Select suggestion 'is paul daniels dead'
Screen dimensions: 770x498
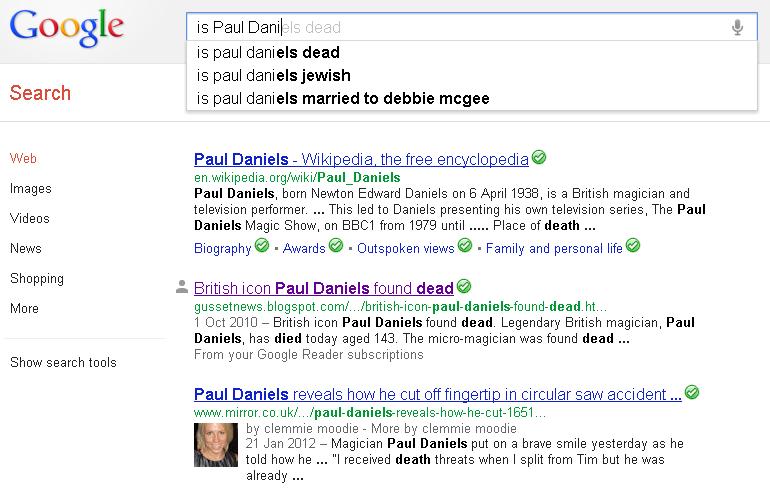pyautogui.click(x=471, y=53)
